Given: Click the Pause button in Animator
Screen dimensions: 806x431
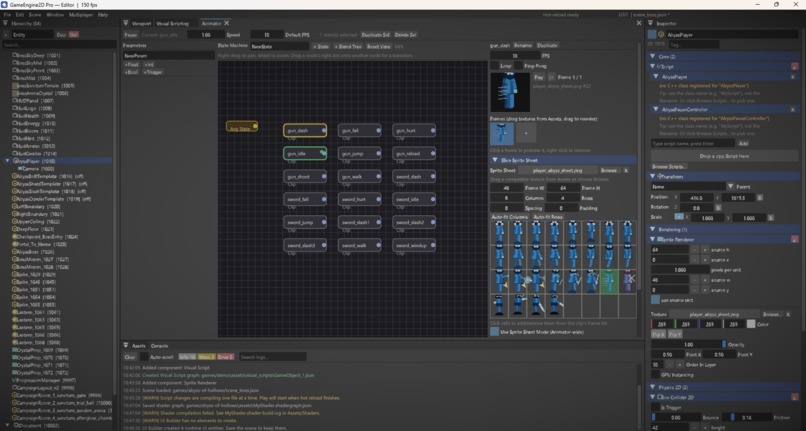Looking at the screenshot, I should [131, 35].
